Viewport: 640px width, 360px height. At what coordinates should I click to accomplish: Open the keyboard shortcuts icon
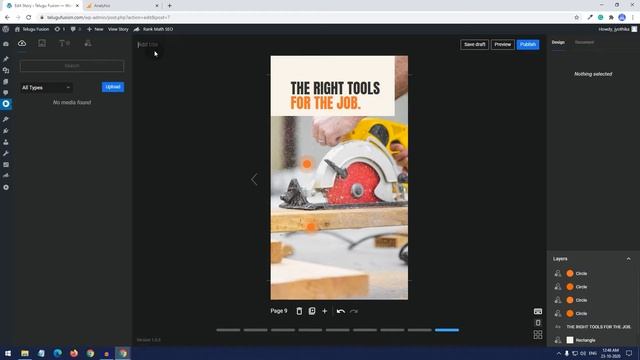point(538,311)
